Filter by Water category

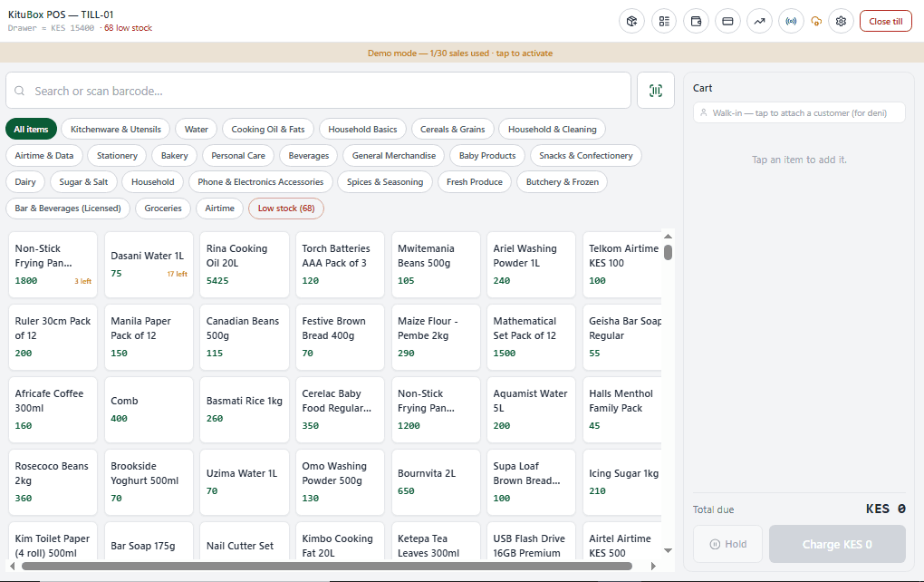(x=197, y=129)
